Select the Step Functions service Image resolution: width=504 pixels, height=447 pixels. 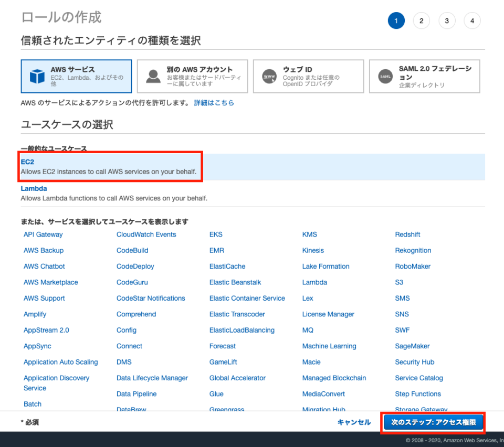[418, 394]
